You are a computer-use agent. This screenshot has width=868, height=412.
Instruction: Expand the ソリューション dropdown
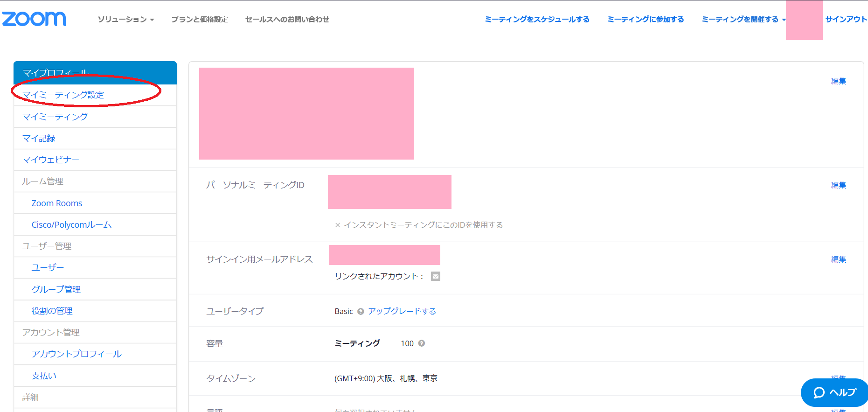click(125, 20)
